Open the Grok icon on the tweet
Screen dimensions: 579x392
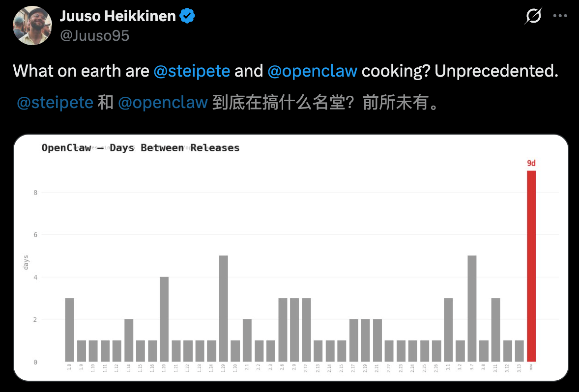pyautogui.click(x=533, y=17)
